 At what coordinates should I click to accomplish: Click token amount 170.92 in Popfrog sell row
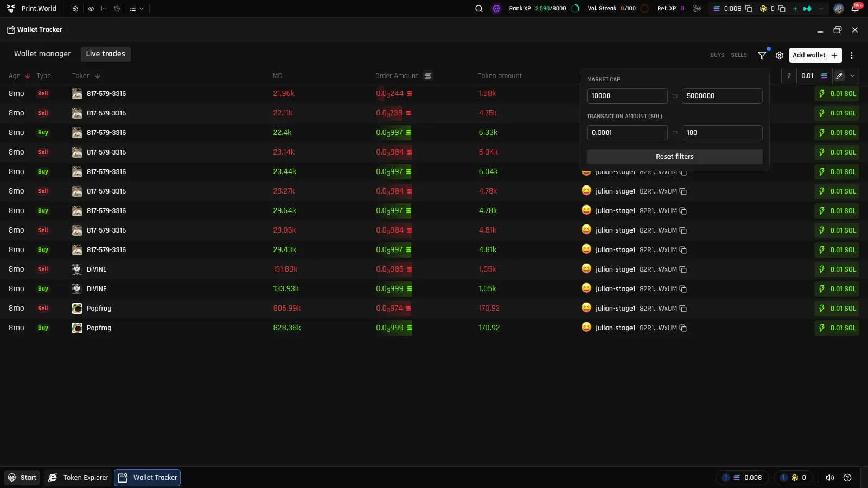click(489, 309)
